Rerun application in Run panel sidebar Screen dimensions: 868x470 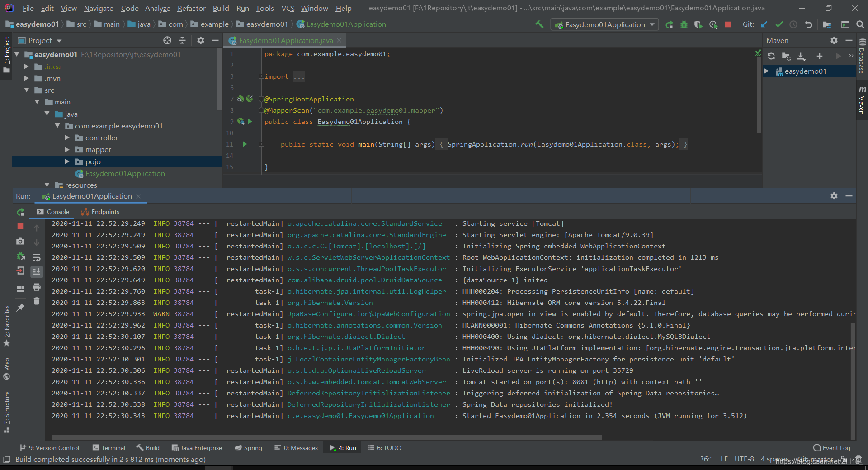point(20,212)
